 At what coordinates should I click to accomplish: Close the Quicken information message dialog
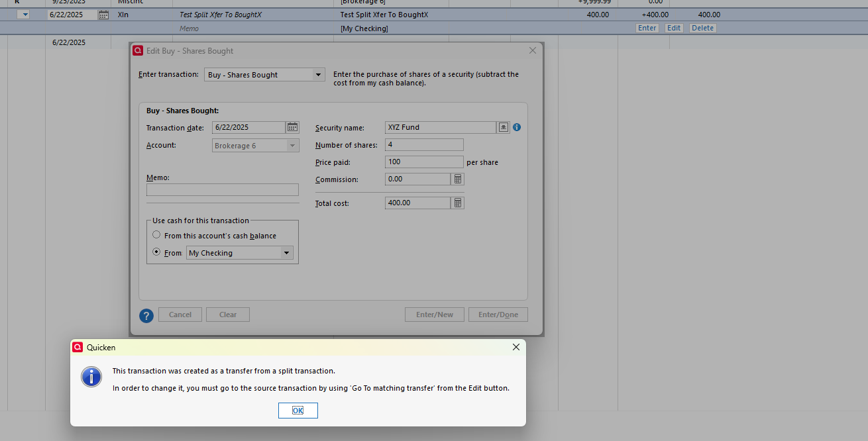point(516,347)
